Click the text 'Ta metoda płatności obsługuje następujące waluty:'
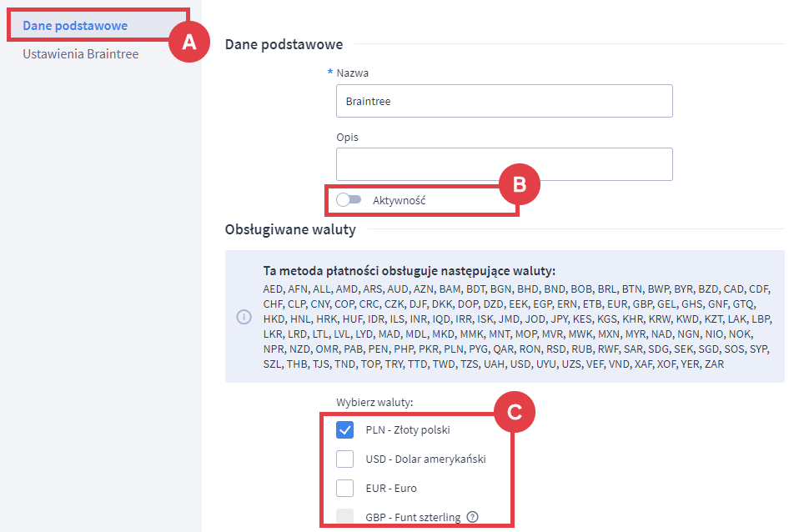The image size is (804, 532). pyautogui.click(x=410, y=271)
